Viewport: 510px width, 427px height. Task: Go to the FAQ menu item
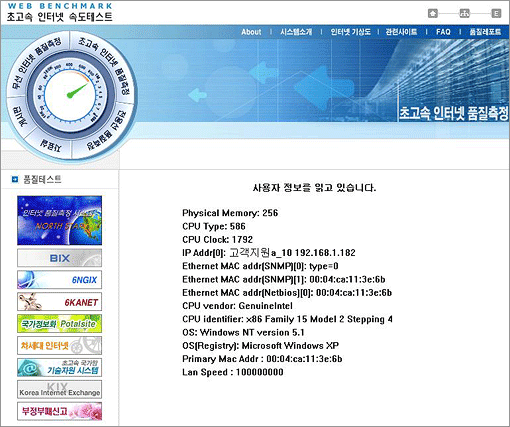pos(443,32)
